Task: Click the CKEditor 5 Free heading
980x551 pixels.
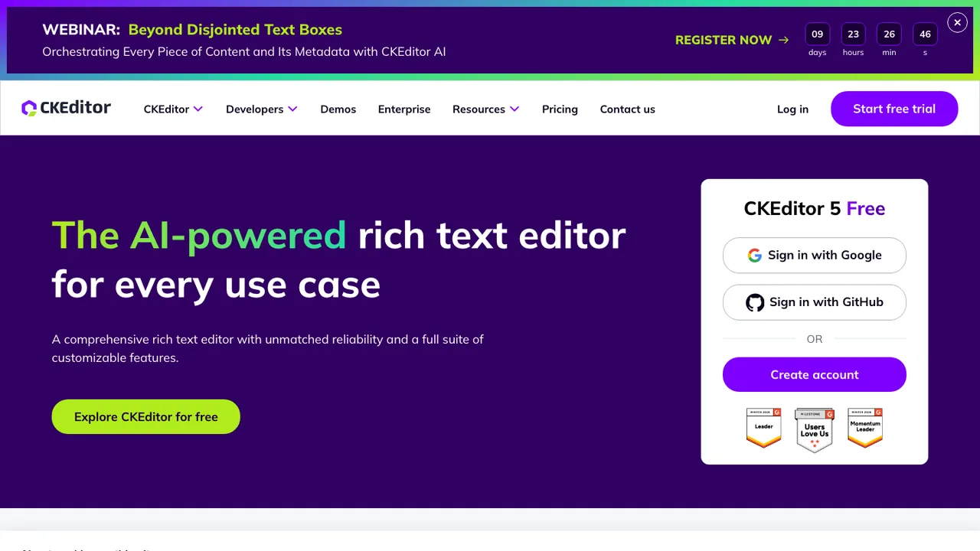Action: 815,209
